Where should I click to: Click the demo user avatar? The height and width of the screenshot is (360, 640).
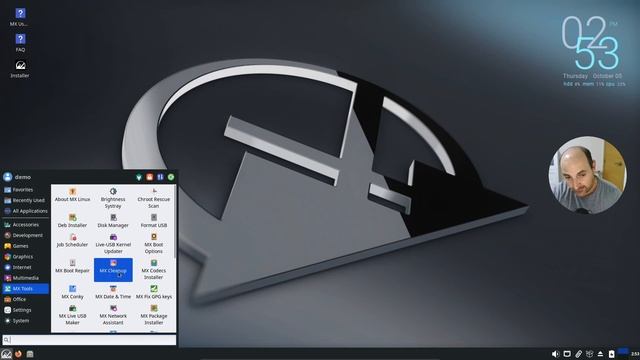pos(7,177)
